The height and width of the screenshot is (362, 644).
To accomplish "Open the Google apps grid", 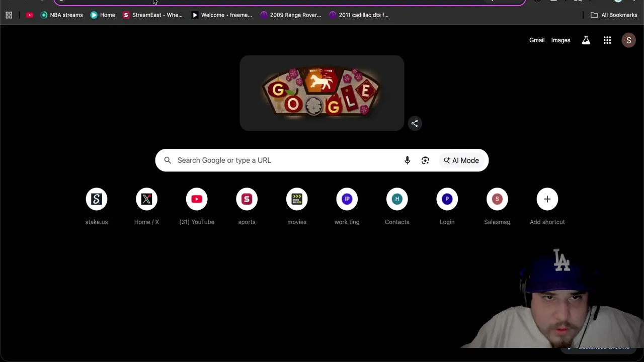I will click(607, 40).
